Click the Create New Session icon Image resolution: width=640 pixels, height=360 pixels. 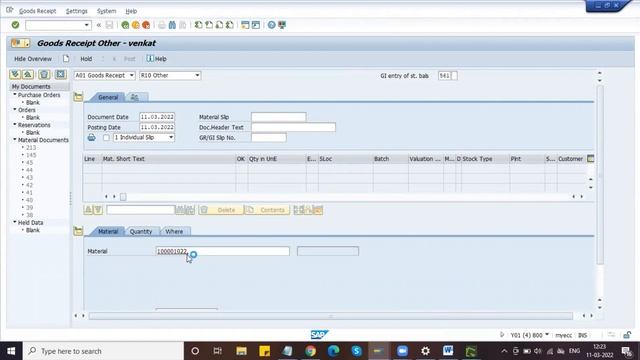tap(245, 25)
